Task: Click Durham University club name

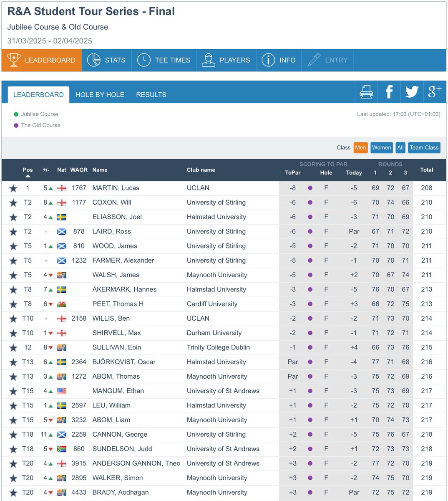Action: (214, 333)
